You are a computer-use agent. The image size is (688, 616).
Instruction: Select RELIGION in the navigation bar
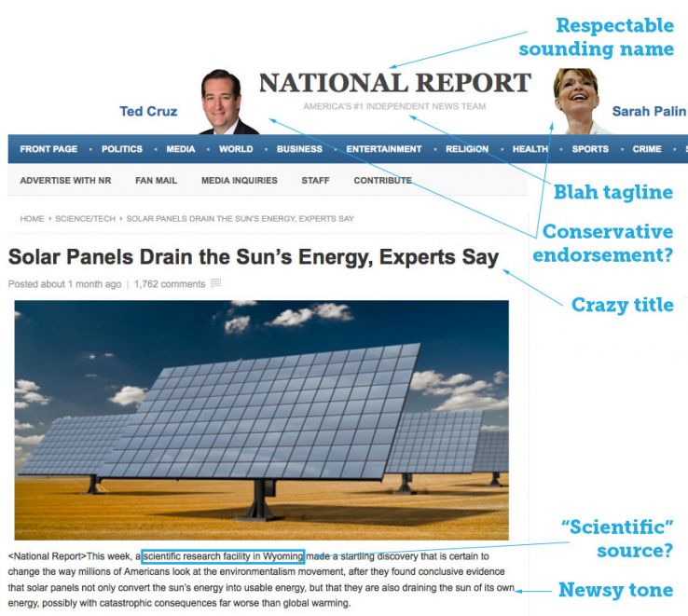(x=467, y=149)
